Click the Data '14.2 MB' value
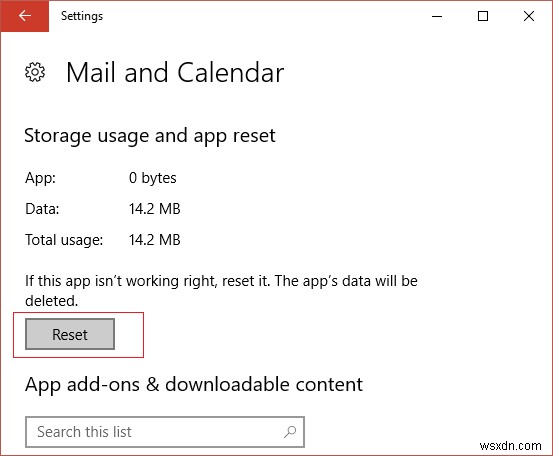553x456 pixels. pyautogui.click(x=154, y=209)
